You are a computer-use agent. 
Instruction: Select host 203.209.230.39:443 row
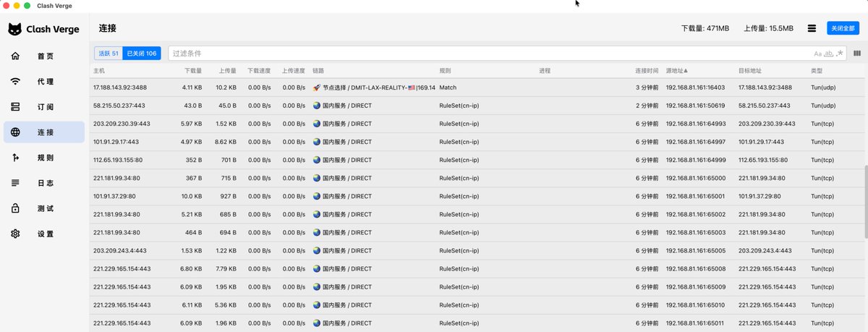coord(477,124)
